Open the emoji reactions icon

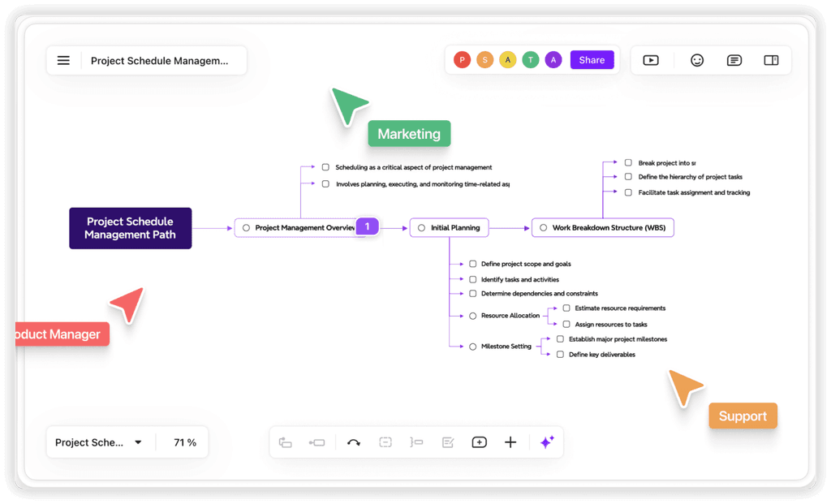point(697,59)
